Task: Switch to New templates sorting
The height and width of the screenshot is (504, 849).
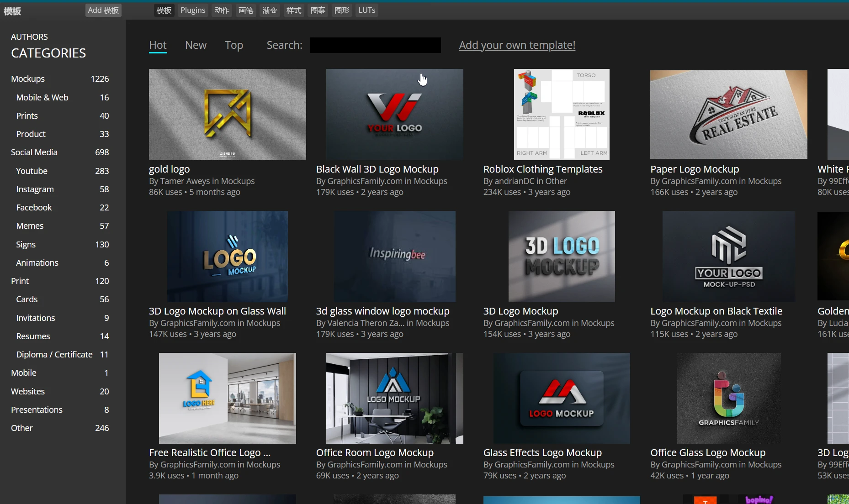Action: click(196, 45)
